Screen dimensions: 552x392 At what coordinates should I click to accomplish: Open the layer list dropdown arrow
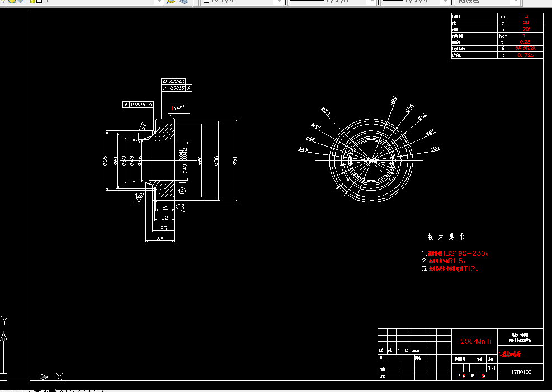coord(159,2)
